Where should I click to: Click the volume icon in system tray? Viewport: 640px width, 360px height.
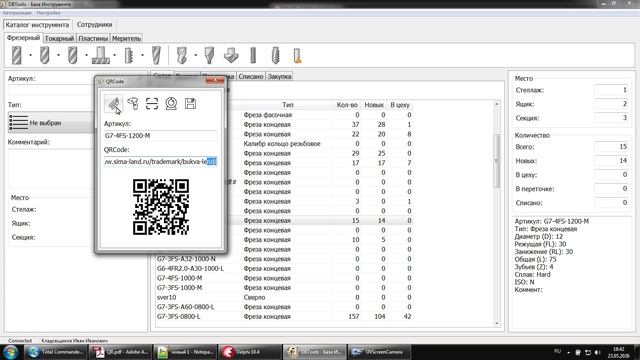click(598, 352)
